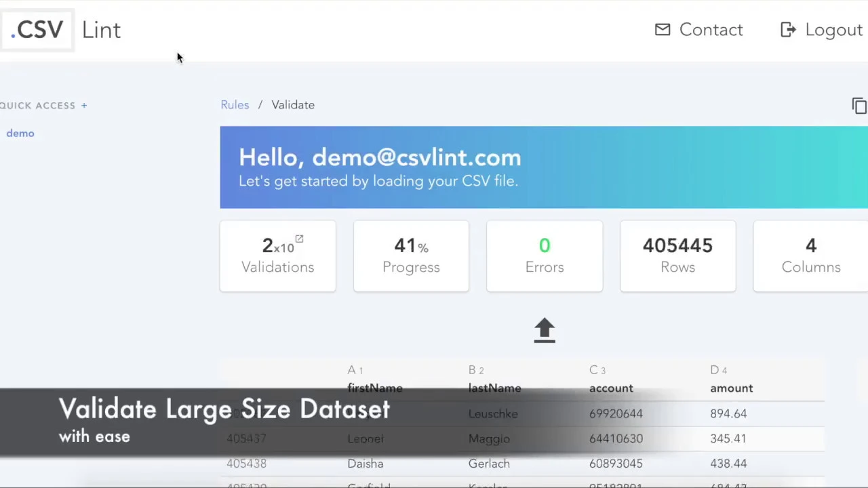The width and height of the screenshot is (868, 488).
Task: Go to Rules breadcrumb link
Action: [235, 105]
